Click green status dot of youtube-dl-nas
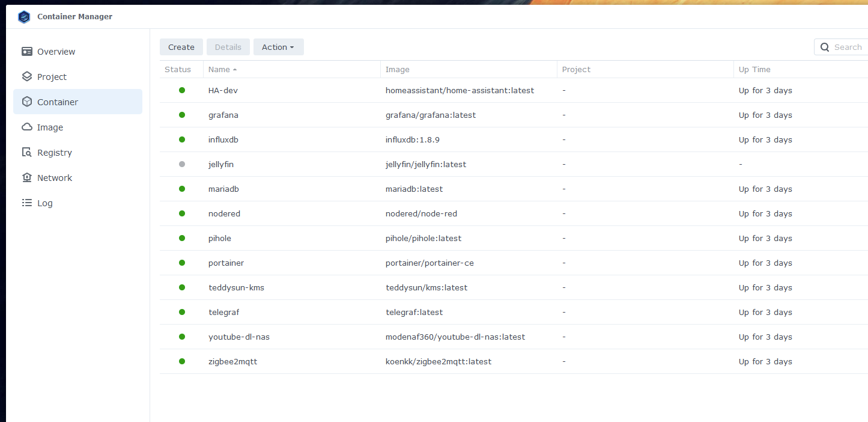The image size is (868, 422). 182,337
